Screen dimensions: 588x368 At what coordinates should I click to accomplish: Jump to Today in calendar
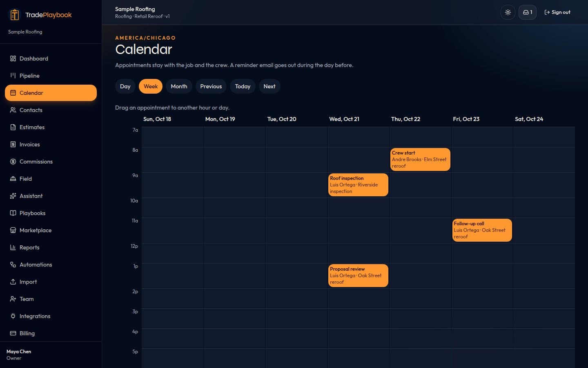(243, 86)
